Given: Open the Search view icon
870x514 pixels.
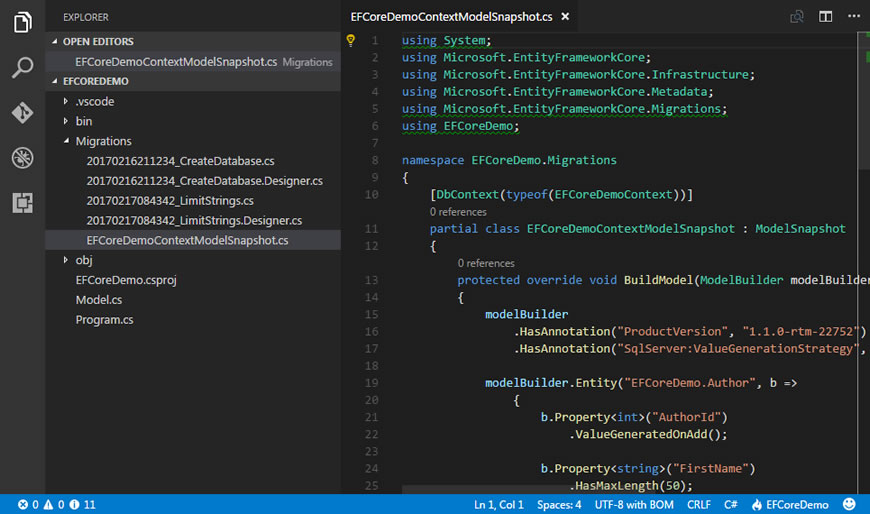Looking at the screenshot, I should (x=22, y=68).
